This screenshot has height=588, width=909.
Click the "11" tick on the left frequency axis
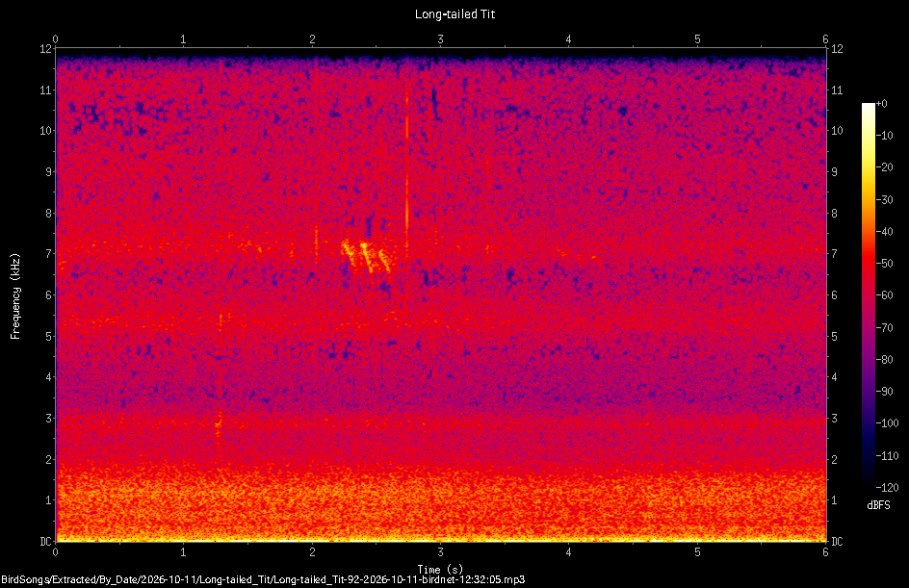[46, 89]
